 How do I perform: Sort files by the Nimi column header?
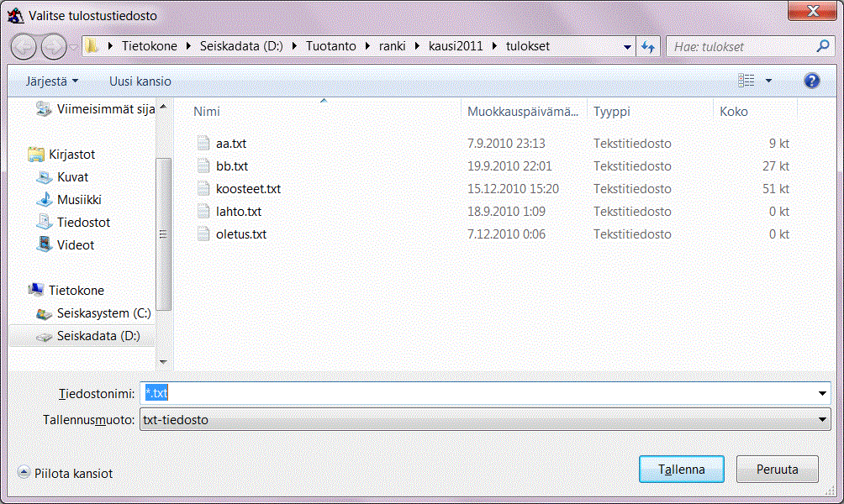(x=207, y=111)
